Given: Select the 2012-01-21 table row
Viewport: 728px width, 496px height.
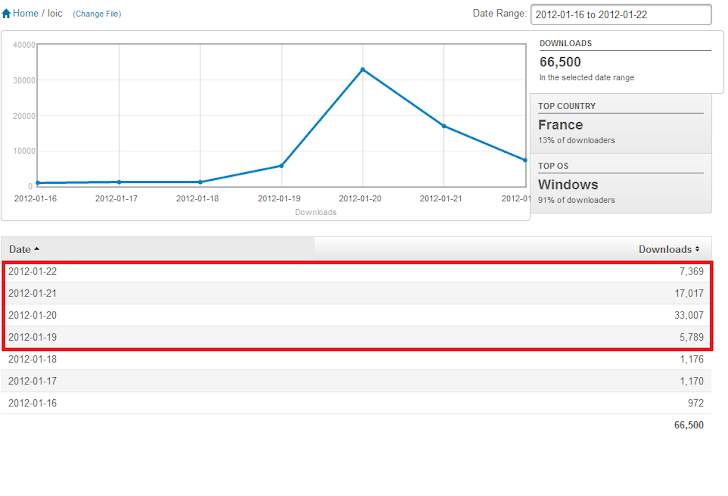Looking at the screenshot, I should [x=357, y=294].
